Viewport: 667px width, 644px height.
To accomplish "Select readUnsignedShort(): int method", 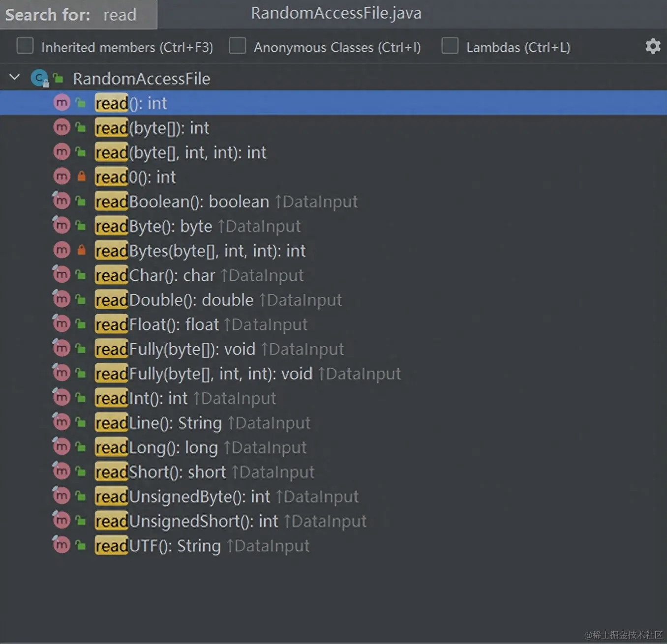I will [186, 521].
